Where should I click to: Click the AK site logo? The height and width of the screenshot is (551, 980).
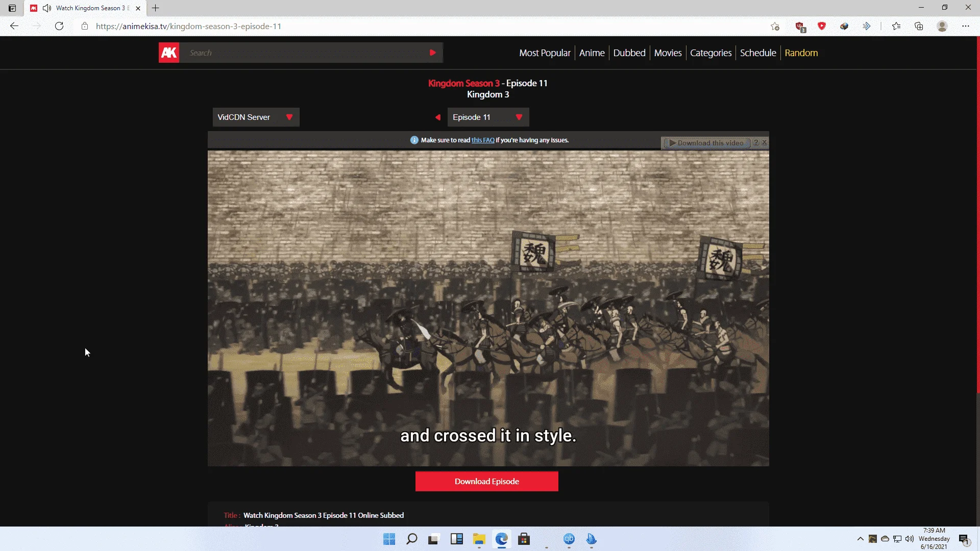pyautogui.click(x=169, y=53)
